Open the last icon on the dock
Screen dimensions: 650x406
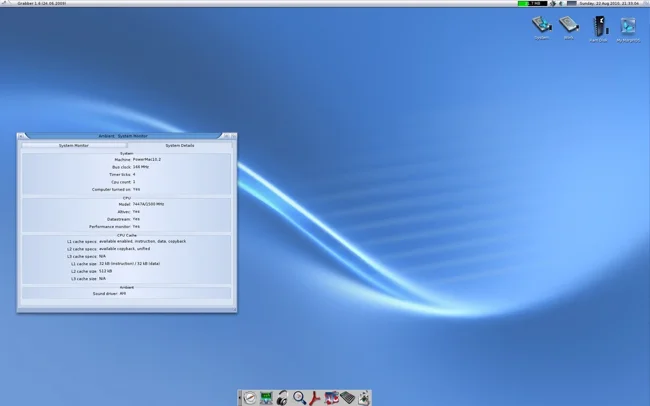362,397
